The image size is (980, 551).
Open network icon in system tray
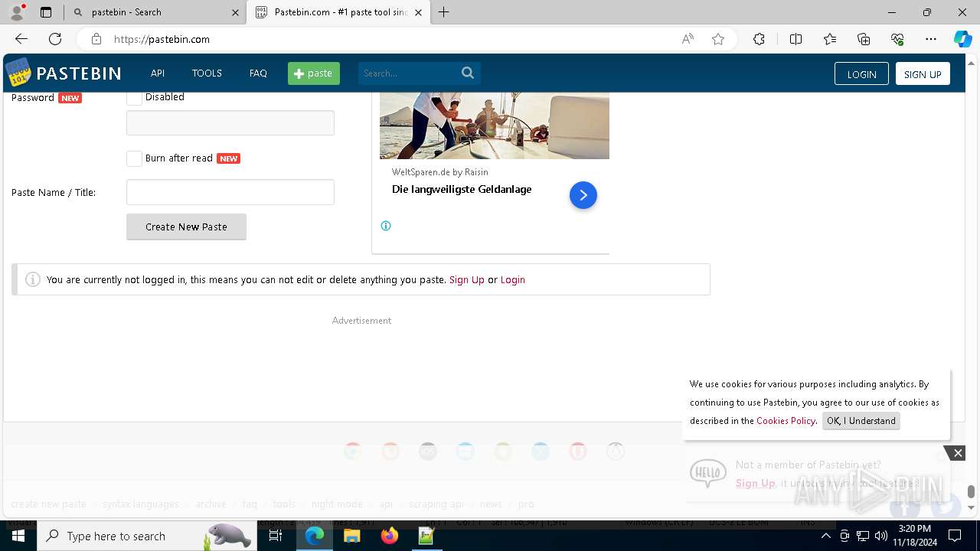863,536
